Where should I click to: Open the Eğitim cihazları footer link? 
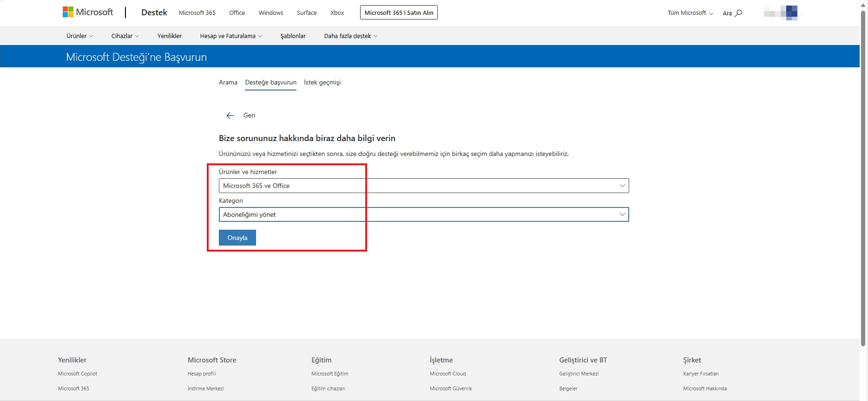click(328, 388)
